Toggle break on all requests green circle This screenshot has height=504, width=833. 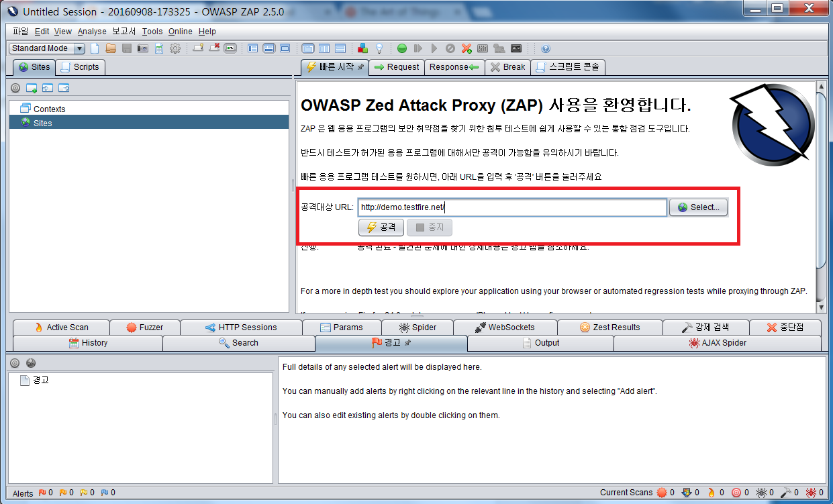point(403,48)
